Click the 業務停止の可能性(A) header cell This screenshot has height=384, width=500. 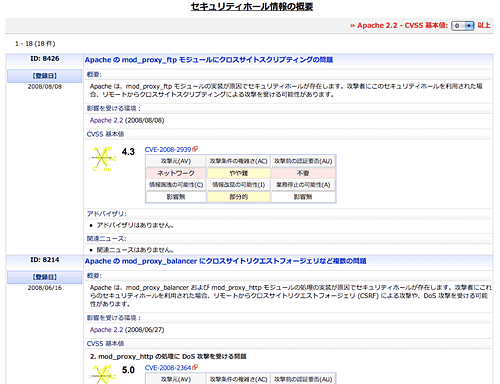point(303,185)
